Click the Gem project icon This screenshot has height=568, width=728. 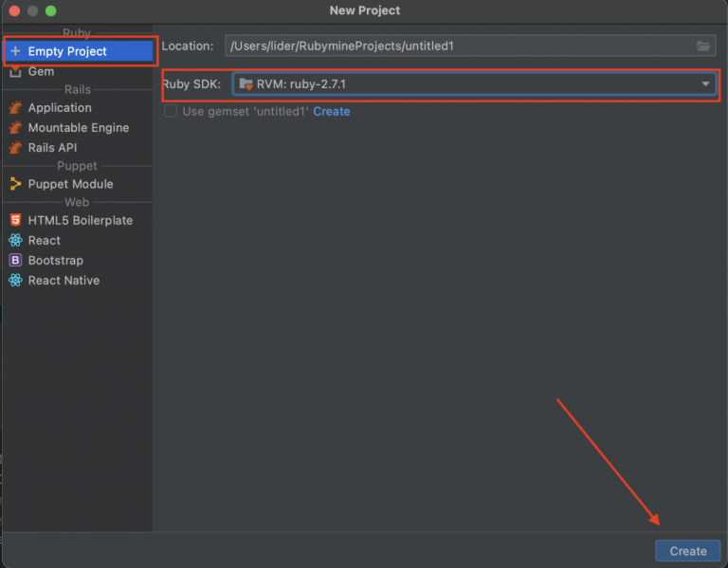(15, 72)
